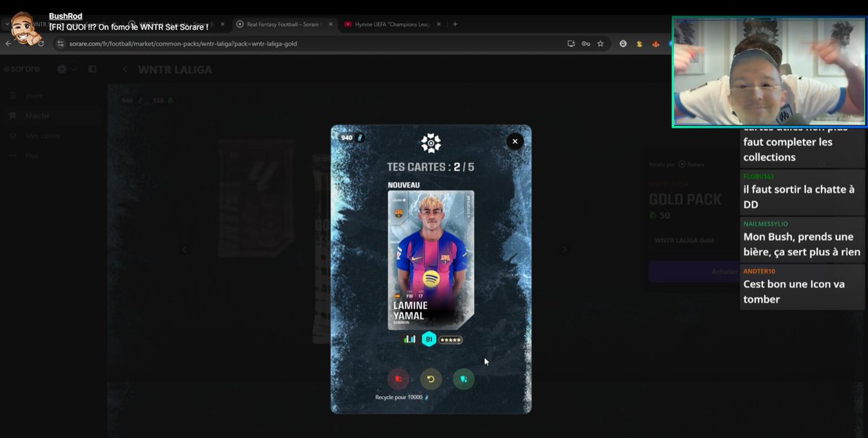The height and width of the screenshot is (438, 868).
Task: Open "Marché" in the Sorare sidebar
Action: pyautogui.click(x=37, y=116)
